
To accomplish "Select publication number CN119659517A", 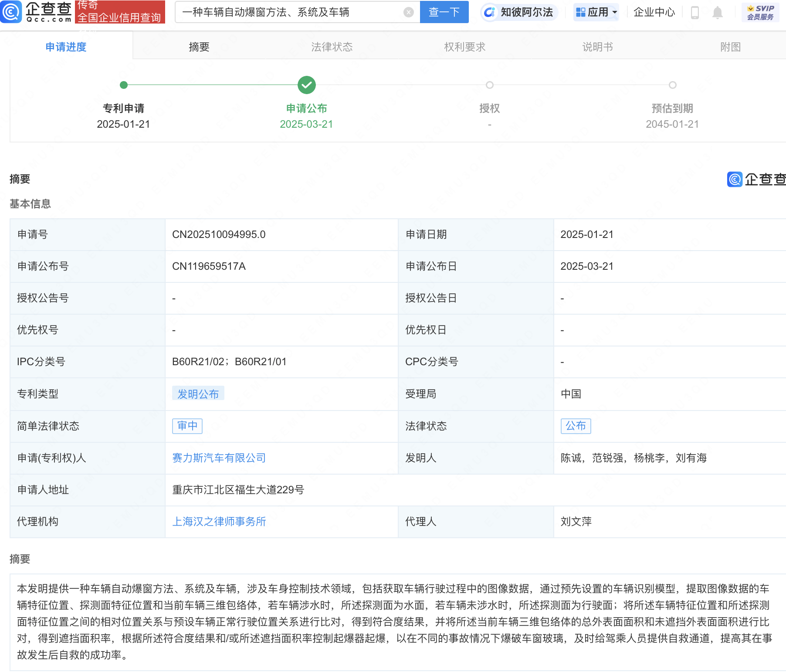I will pos(209,266).
